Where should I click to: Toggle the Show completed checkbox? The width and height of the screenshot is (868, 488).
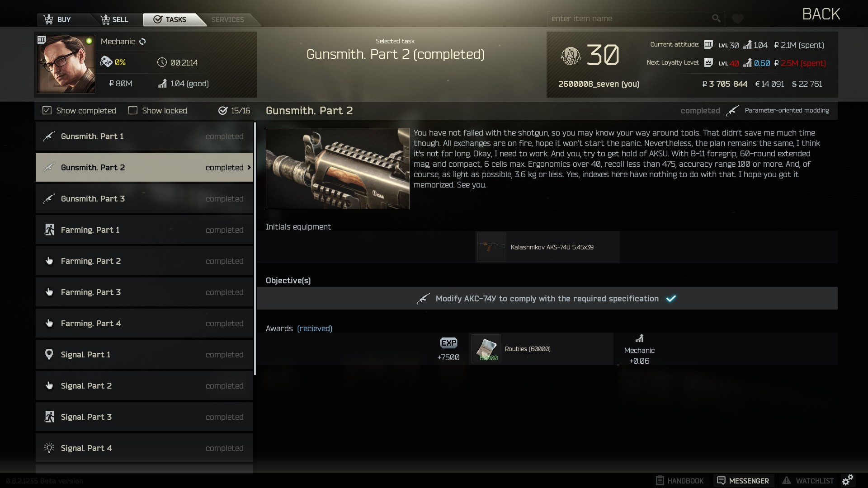coord(47,111)
